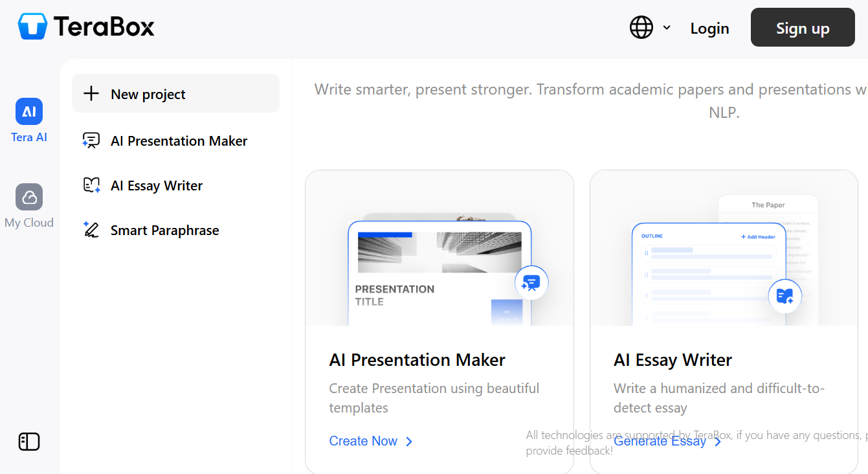Toggle the sidebar collapse panel icon
Viewport: 868px width, 474px height.
pyautogui.click(x=29, y=442)
